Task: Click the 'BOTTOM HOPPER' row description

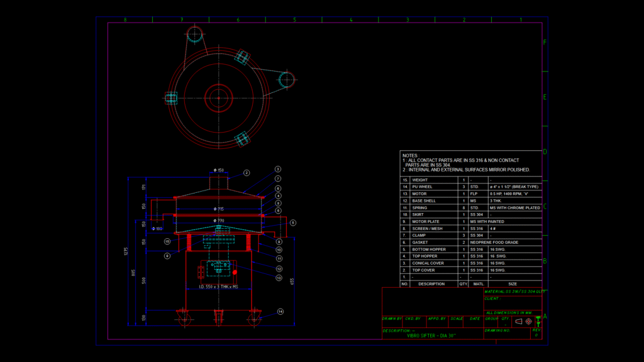Action: (x=429, y=250)
